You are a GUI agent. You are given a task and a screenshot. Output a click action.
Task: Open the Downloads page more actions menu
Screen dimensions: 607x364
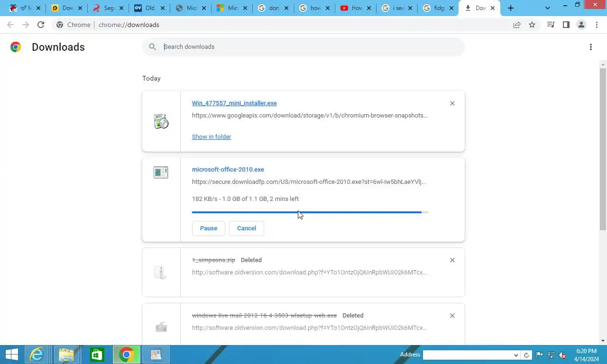590,47
